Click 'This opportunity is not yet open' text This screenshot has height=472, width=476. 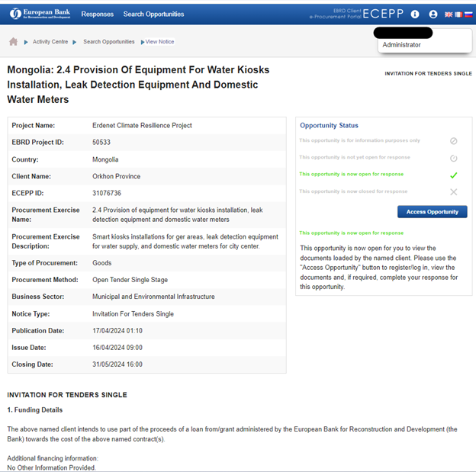(355, 157)
